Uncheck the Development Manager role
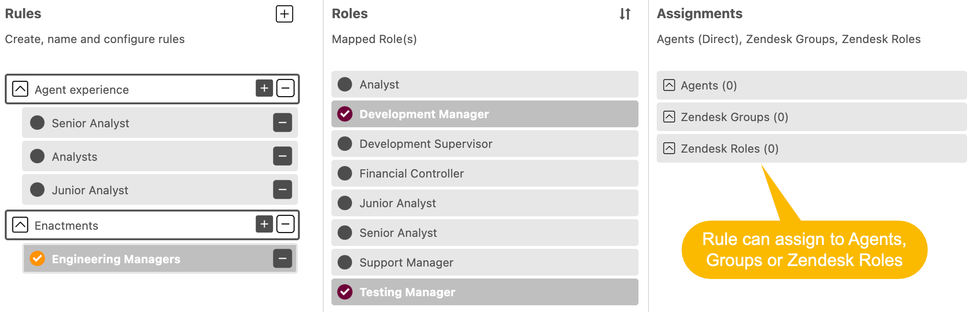980x312 pixels. [345, 114]
